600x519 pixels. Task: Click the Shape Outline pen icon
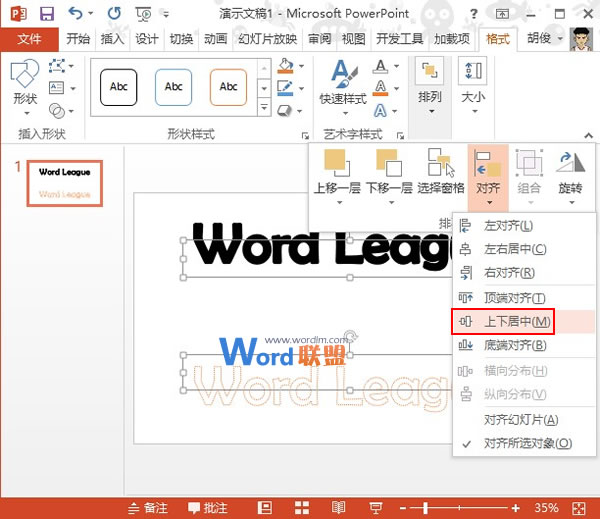pyautogui.click(x=285, y=88)
